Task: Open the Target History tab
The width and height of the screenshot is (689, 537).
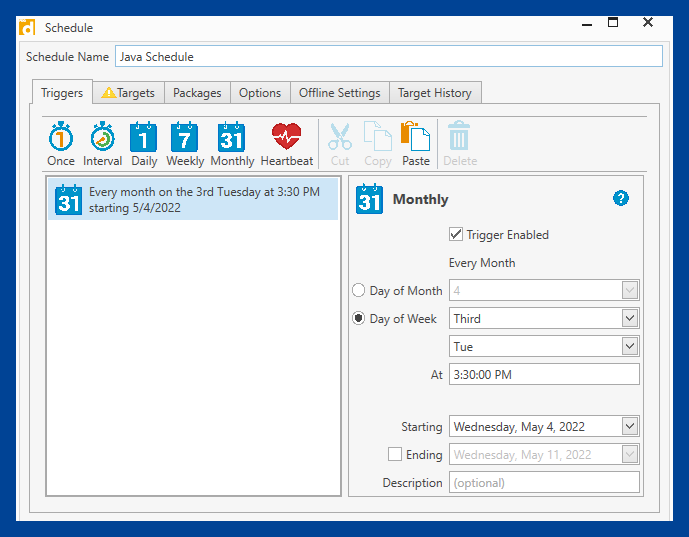Action: [435, 93]
